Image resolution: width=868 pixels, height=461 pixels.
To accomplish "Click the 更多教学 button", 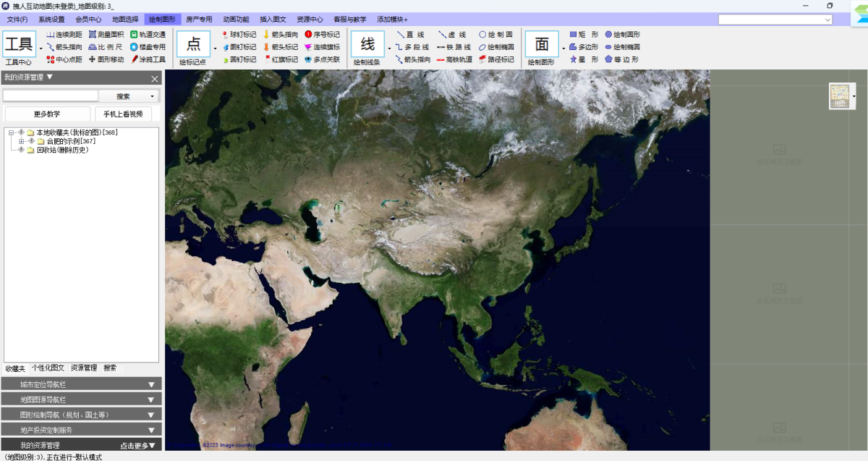I will 47,114.
